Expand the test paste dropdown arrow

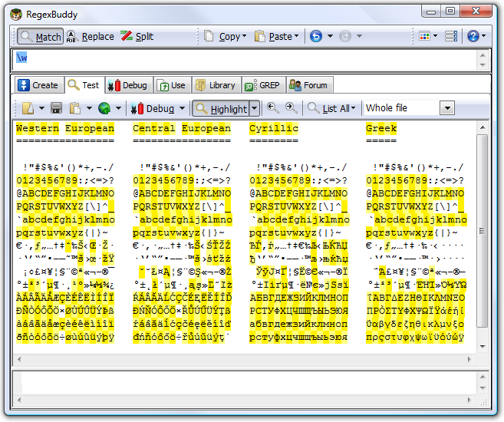[89, 108]
